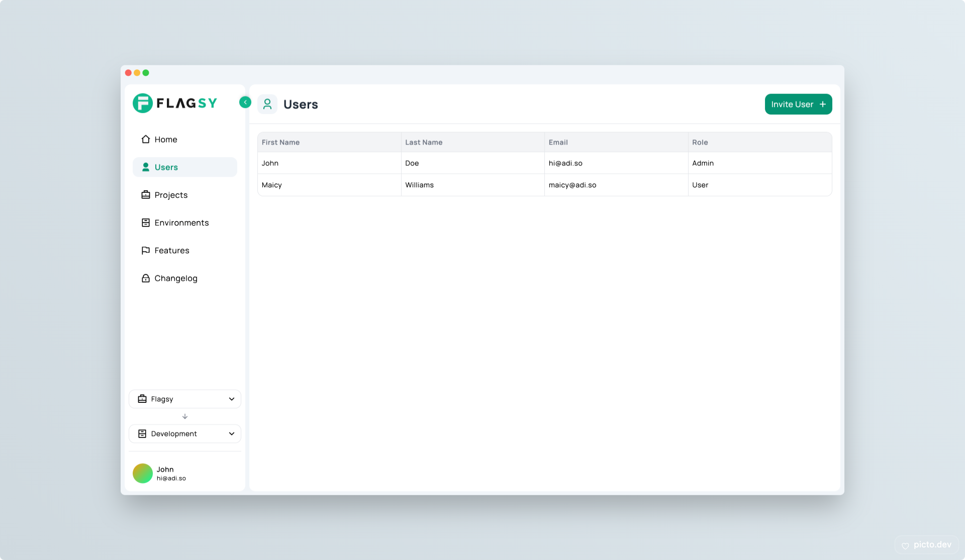The height and width of the screenshot is (560, 965).
Task: Collapse the sidebar with the chevron button
Action: 245,102
